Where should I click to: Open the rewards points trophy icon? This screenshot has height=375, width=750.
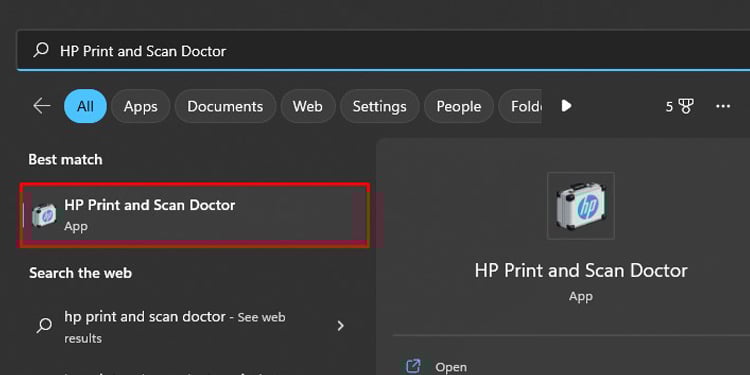pos(685,106)
